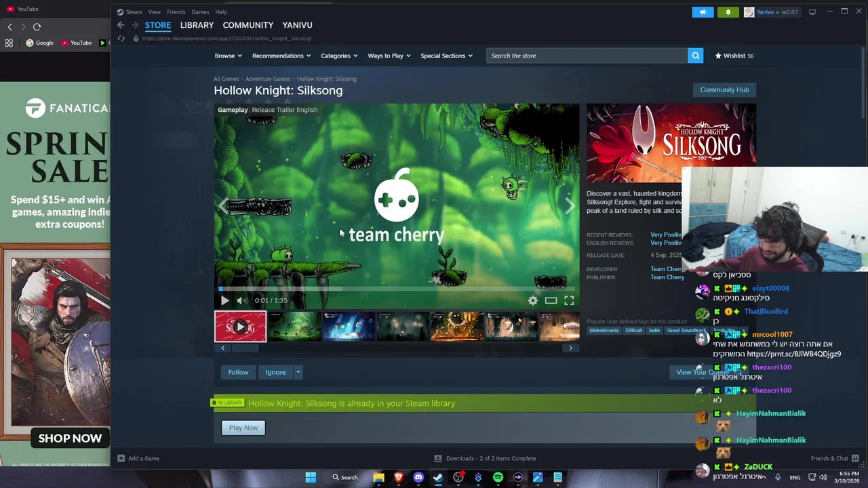This screenshot has width=868, height=488.
Task: Expand the Categories dropdown
Action: coord(339,56)
